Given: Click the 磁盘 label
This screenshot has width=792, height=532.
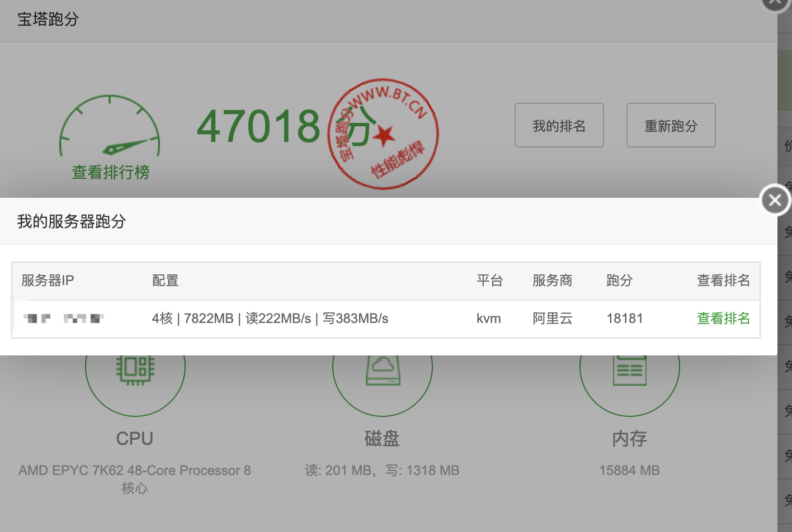Looking at the screenshot, I should coord(382,439).
